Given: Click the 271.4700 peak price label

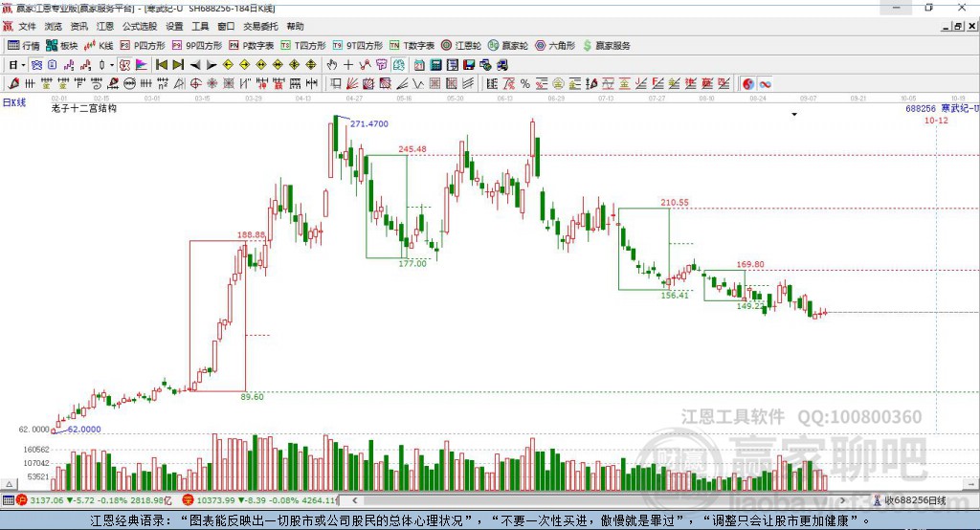Looking at the screenshot, I should (x=368, y=123).
